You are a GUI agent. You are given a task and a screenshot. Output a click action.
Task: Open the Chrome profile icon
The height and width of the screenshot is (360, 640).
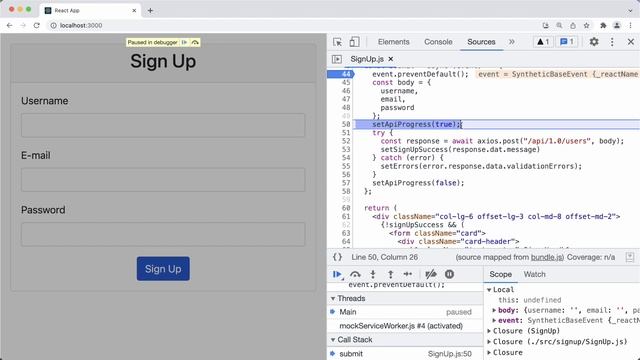617,25
